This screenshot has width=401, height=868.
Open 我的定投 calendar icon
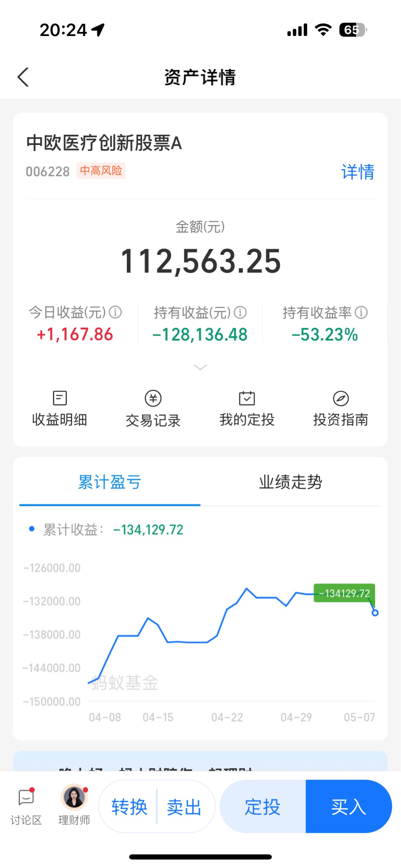[247, 398]
